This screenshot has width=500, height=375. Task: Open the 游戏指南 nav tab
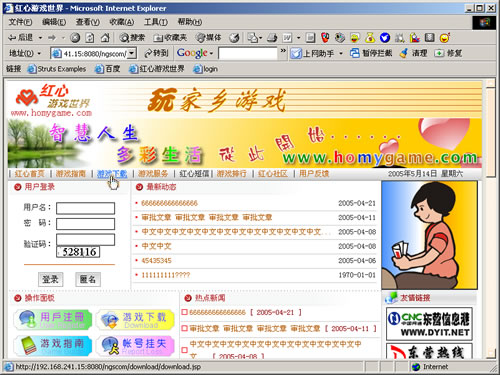(x=71, y=174)
